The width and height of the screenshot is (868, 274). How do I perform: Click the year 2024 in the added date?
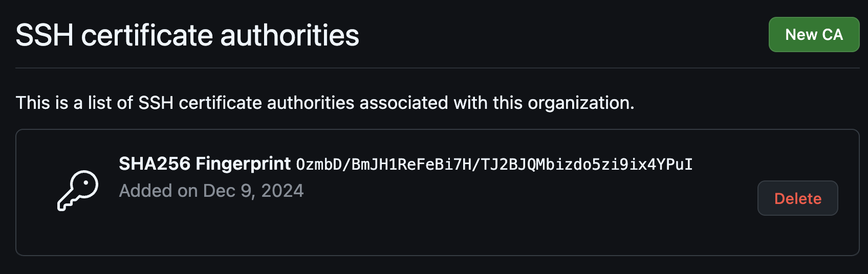[x=283, y=191]
